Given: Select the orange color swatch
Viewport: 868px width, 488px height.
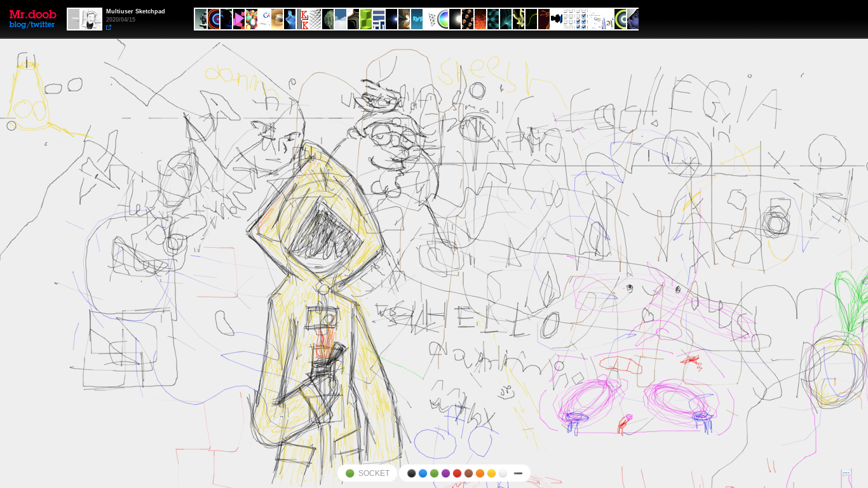Looking at the screenshot, I should (x=480, y=473).
